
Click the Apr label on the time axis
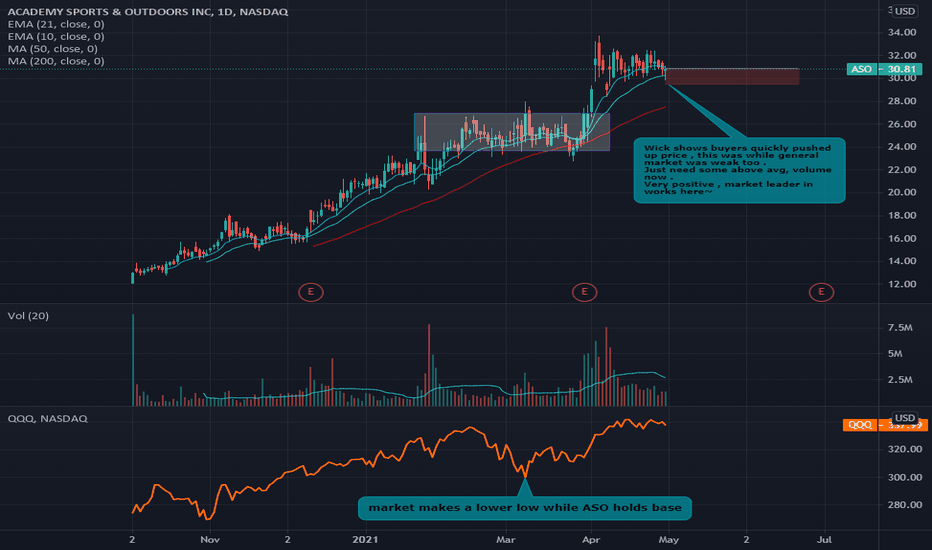click(591, 540)
